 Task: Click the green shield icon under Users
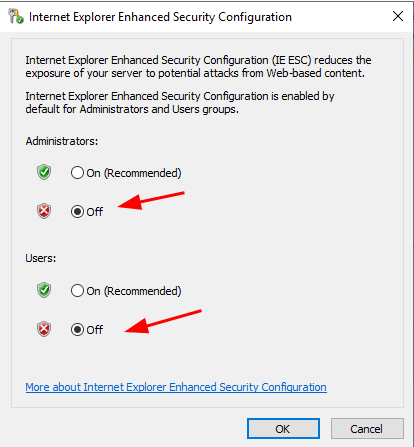44,290
